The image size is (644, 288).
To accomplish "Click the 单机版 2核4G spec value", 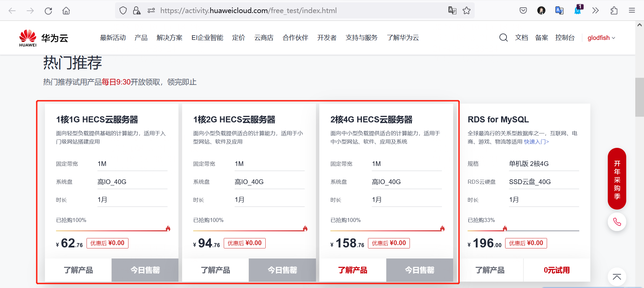I will pos(529,164).
